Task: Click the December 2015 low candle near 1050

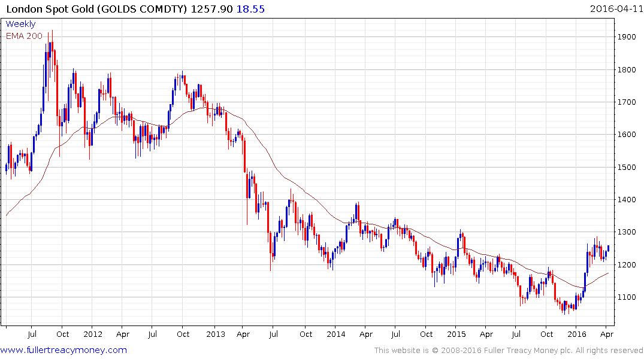Action: click(x=564, y=307)
